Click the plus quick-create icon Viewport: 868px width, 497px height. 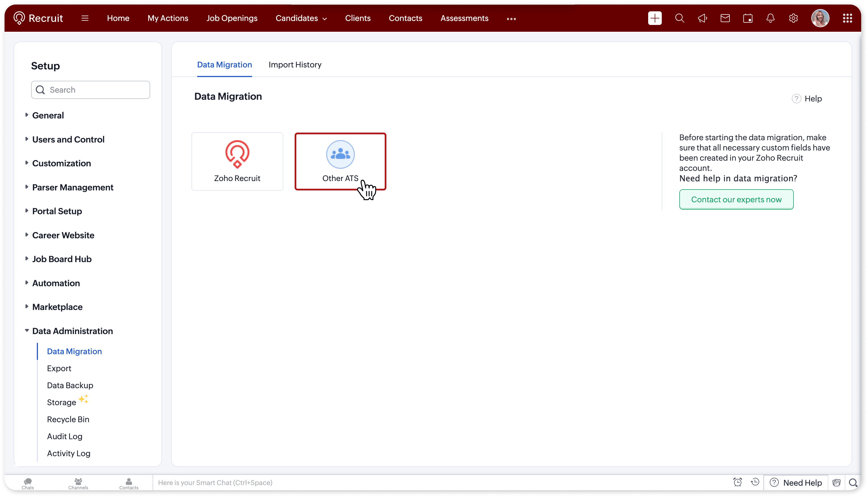(x=654, y=18)
